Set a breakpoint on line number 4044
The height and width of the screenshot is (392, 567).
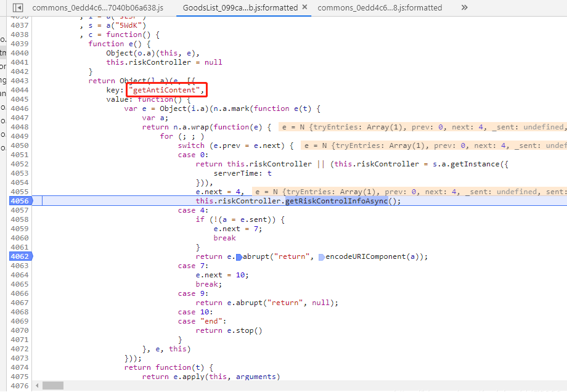(x=20, y=90)
